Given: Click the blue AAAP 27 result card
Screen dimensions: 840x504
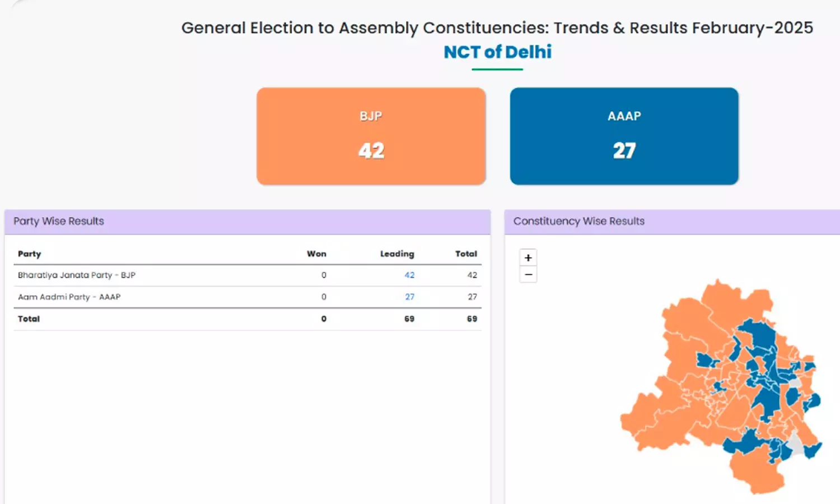Looking at the screenshot, I should 624,136.
